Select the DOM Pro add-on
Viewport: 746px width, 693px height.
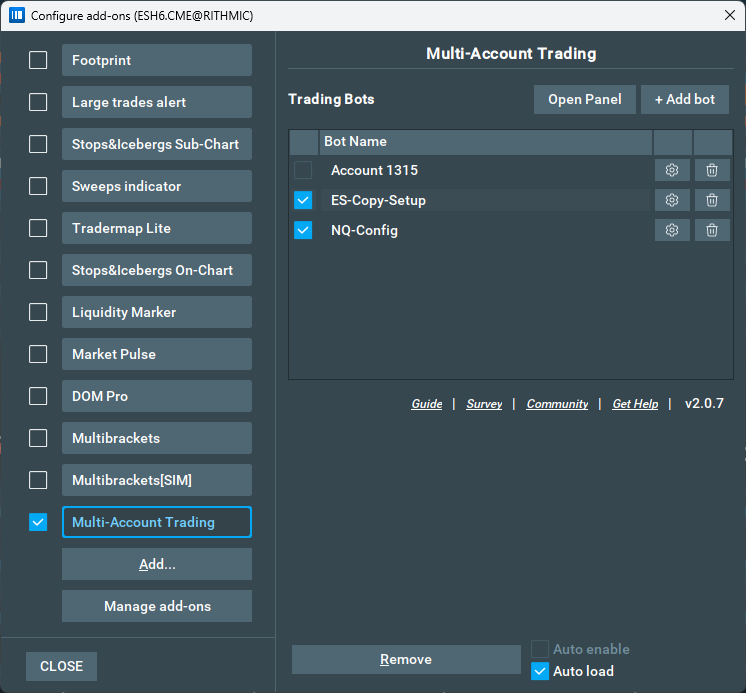[156, 396]
